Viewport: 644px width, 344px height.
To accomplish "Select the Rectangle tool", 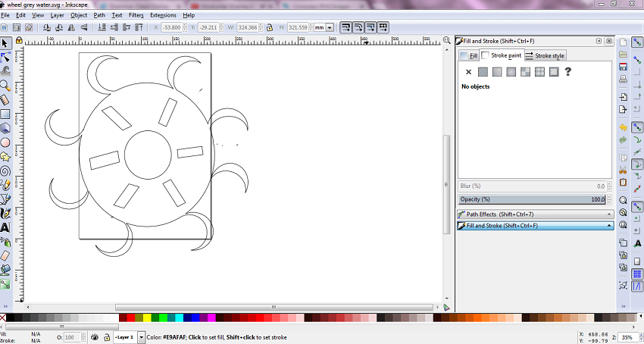I will click(5, 114).
